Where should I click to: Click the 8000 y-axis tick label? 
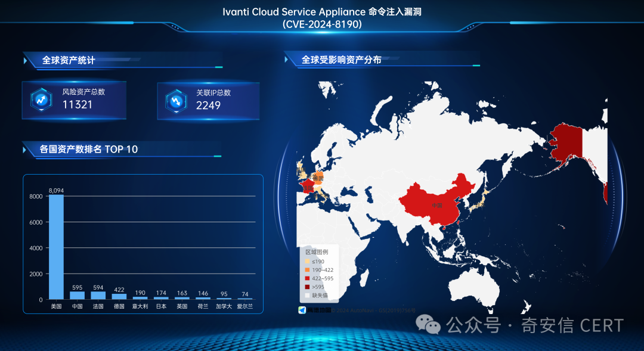tap(36, 196)
